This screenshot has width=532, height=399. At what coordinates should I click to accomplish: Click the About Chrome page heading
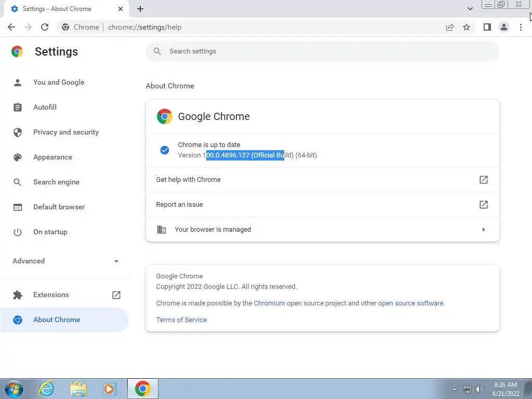pyautogui.click(x=170, y=86)
